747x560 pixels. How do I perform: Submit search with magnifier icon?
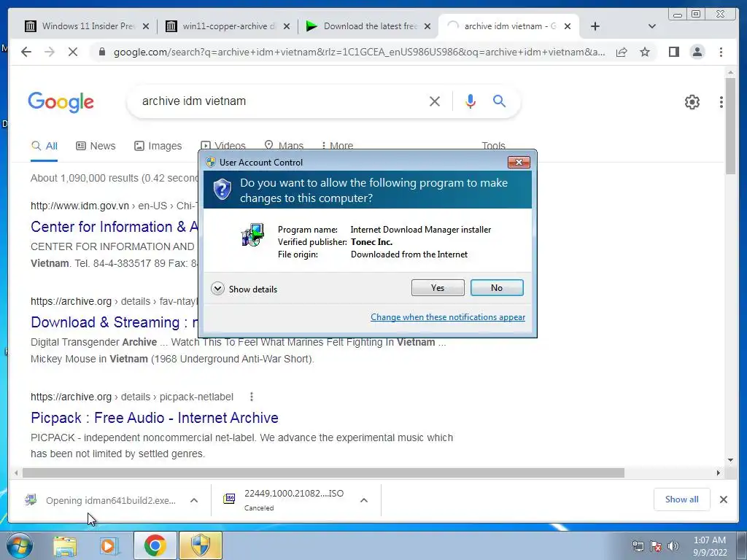pyautogui.click(x=499, y=101)
